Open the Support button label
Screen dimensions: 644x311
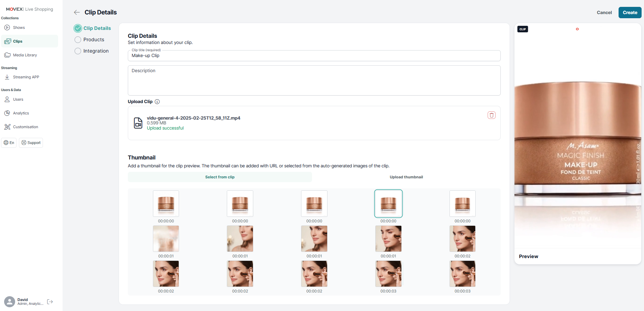[34, 143]
